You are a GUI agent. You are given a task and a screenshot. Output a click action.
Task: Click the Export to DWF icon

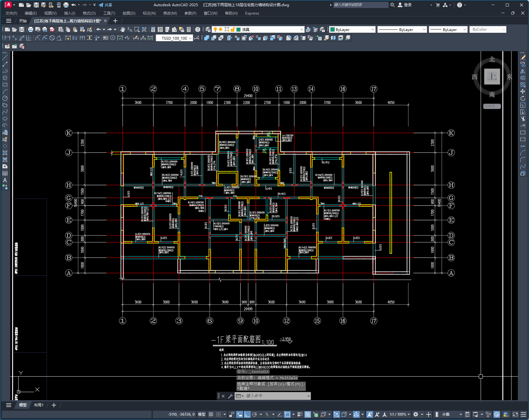pos(52,29)
